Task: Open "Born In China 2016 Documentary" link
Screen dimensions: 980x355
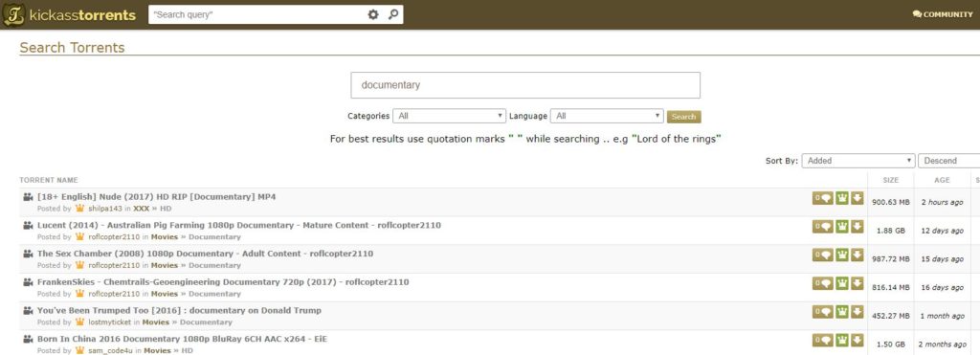Action: 182,339
